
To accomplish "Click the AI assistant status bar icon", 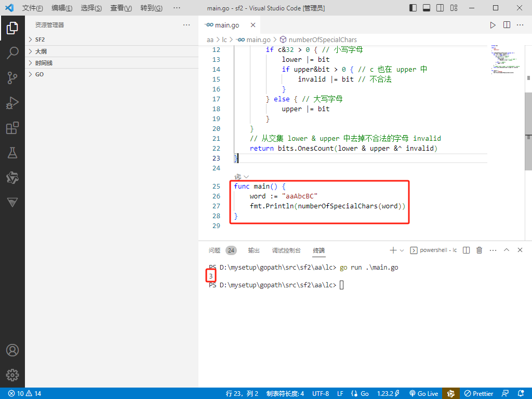I will pos(451,394).
